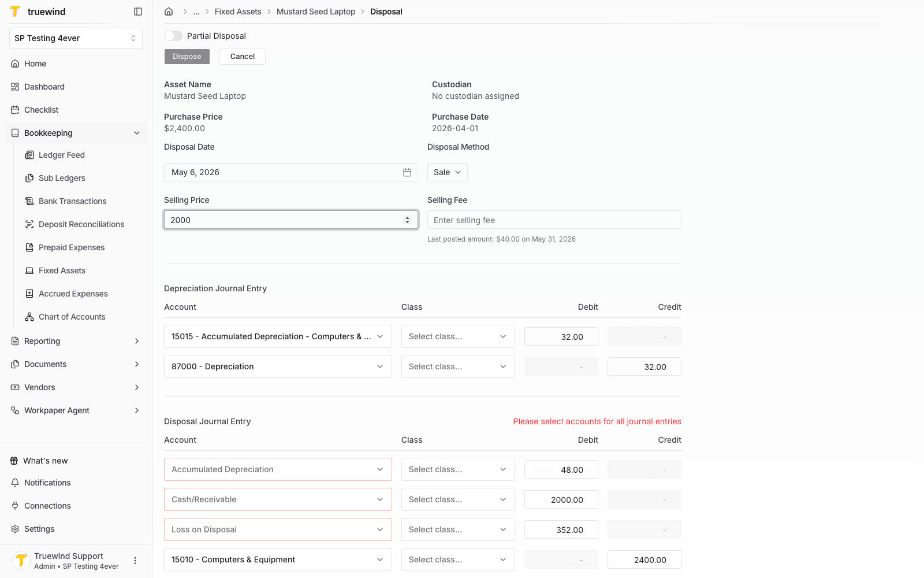Click the 2400.00 credit field
924x578 pixels.
pos(644,560)
